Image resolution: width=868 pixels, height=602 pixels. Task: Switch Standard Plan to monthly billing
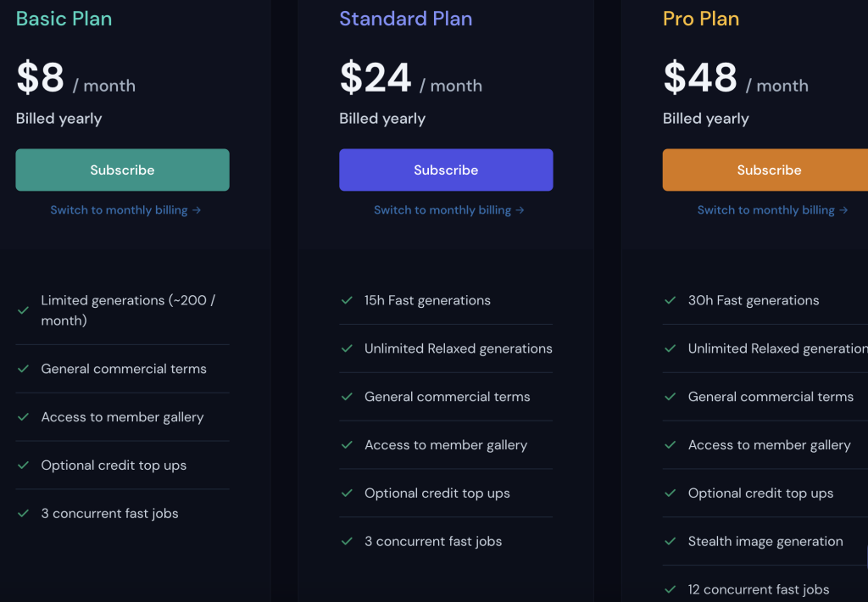pos(442,210)
